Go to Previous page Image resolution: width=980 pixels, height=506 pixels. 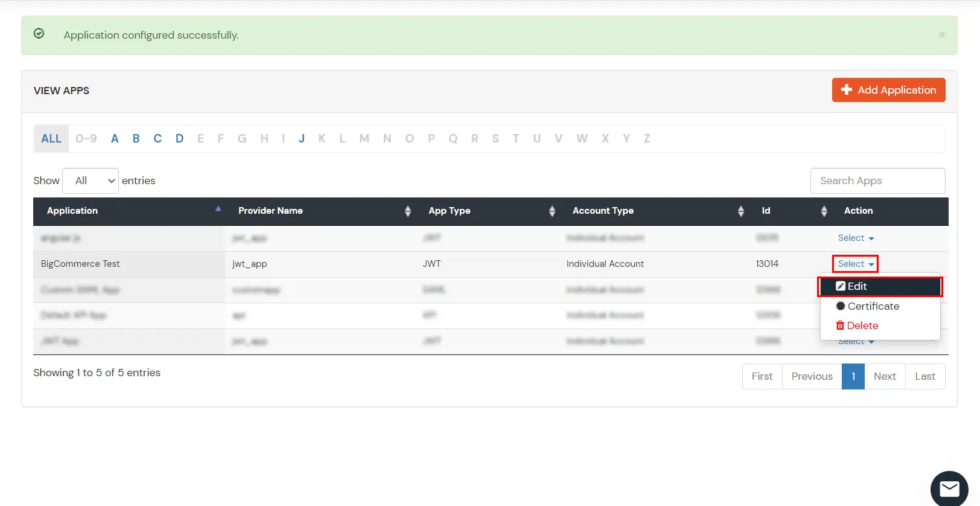click(x=812, y=376)
